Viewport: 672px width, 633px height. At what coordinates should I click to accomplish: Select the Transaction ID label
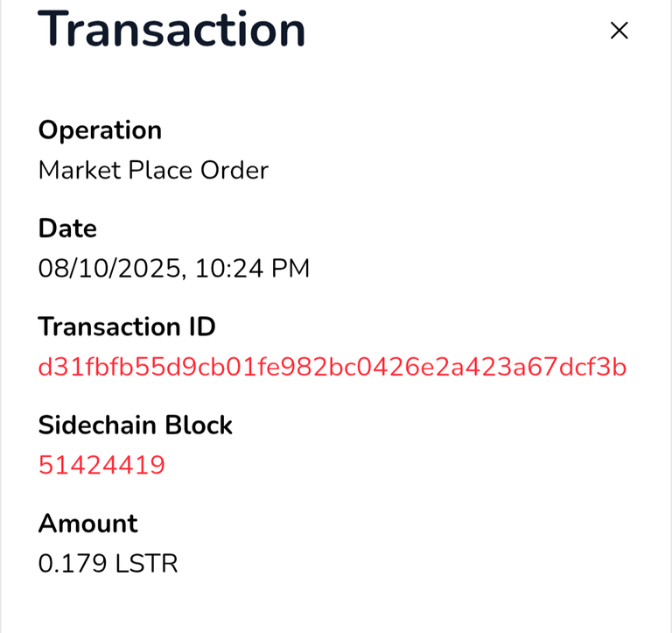click(x=127, y=327)
